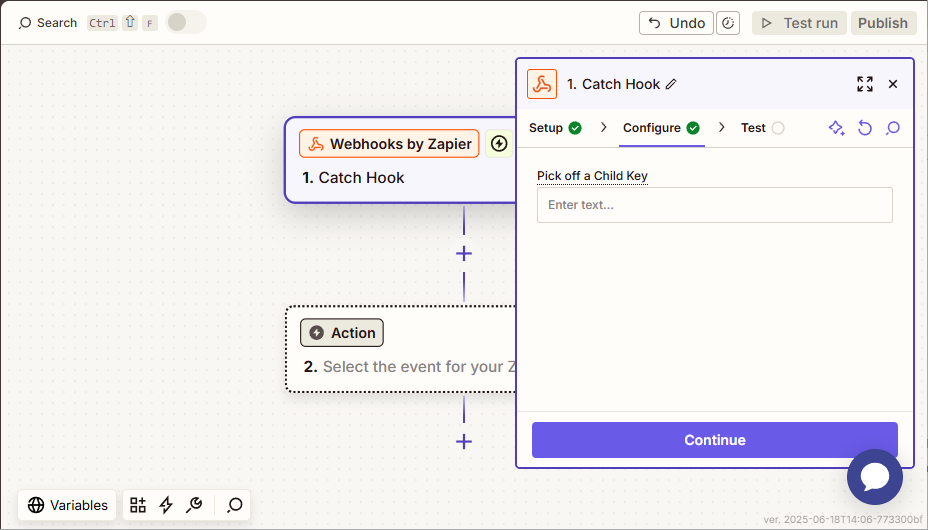Select the 1. Catch Hook step title

coord(353,177)
